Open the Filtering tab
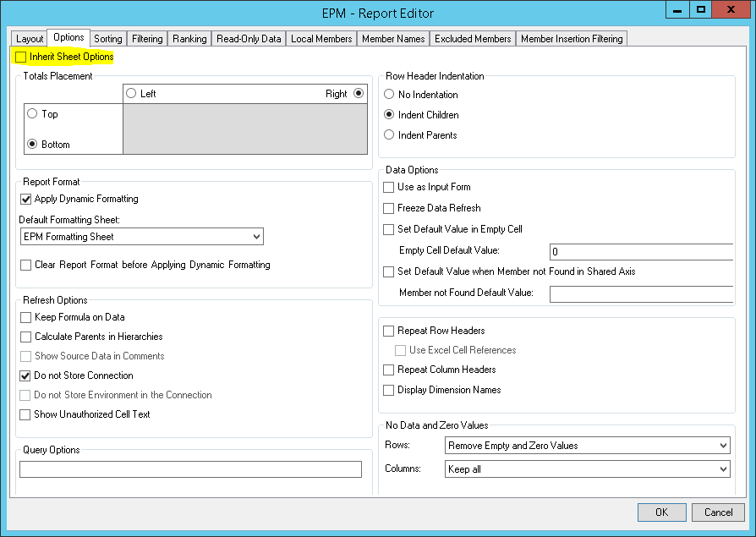 (x=147, y=38)
